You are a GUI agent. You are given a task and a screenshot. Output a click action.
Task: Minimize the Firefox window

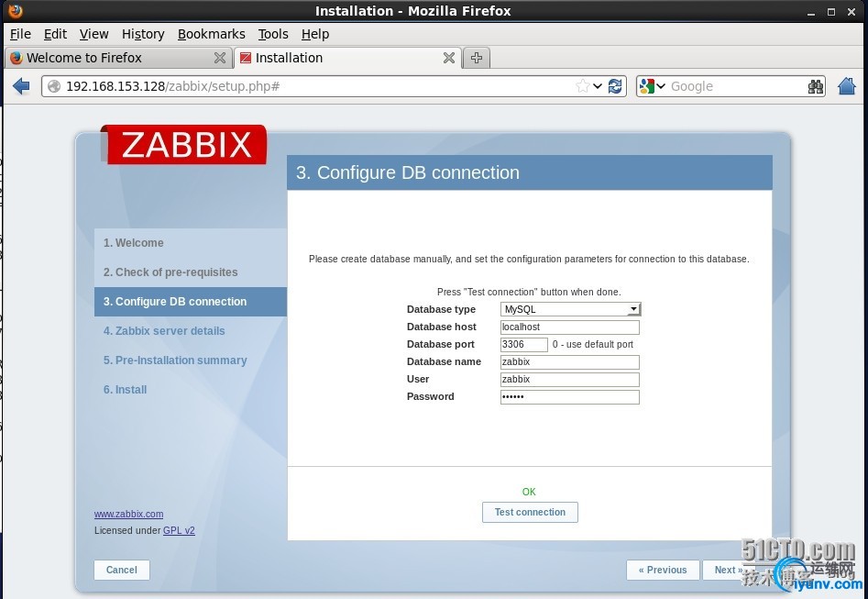[811, 12]
